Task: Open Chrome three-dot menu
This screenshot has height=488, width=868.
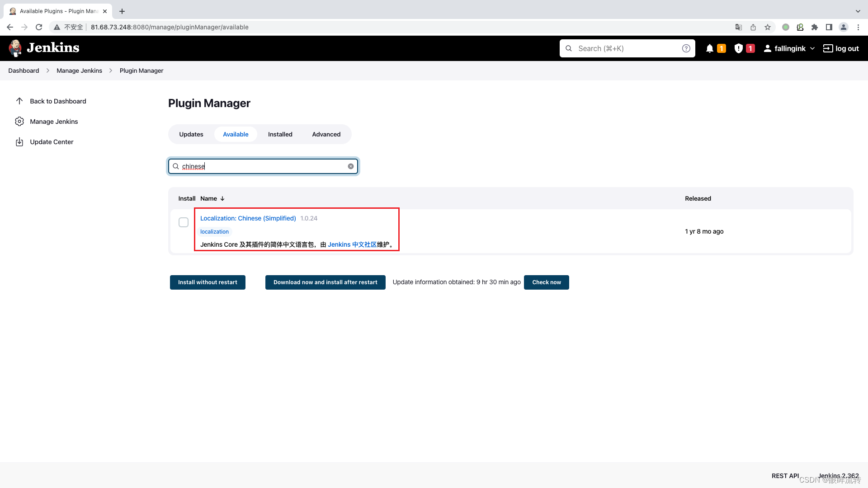Action: [858, 27]
